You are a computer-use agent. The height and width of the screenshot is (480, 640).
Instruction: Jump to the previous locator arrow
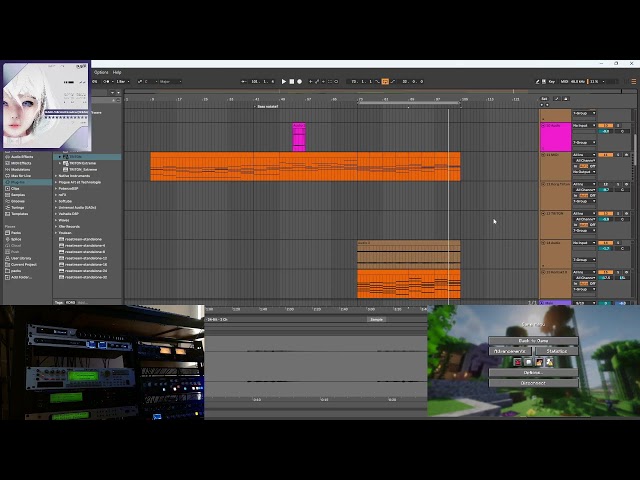pyautogui.click(x=542, y=105)
